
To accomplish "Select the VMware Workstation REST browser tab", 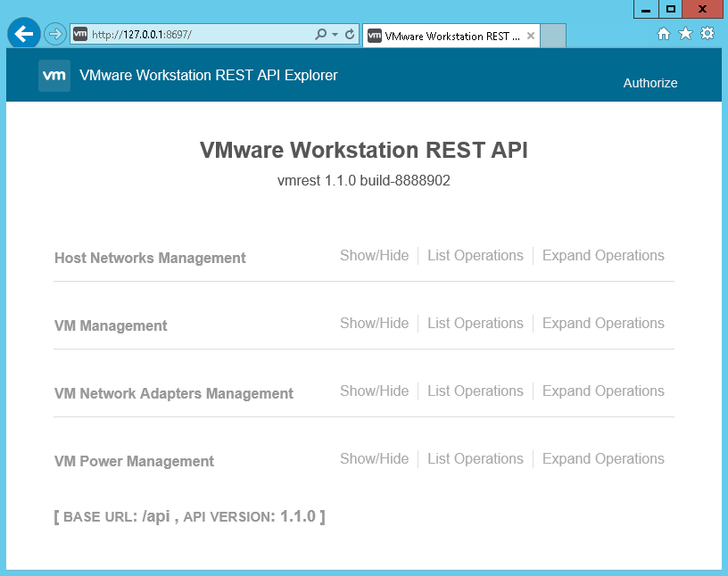I will (x=451, y=36).
